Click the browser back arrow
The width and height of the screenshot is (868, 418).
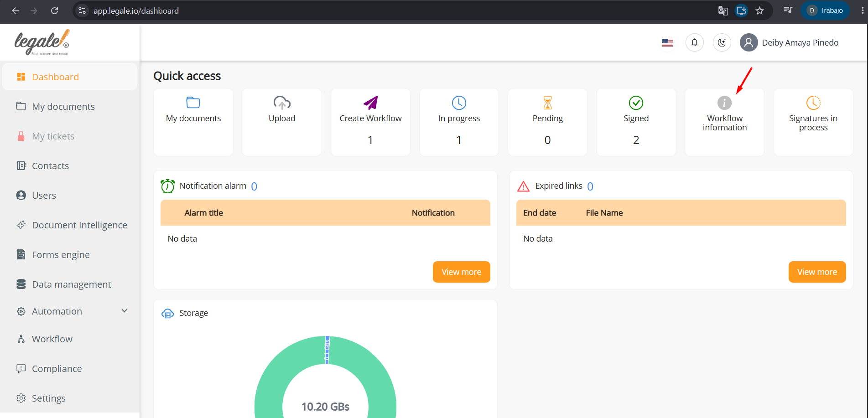click(x=15, y=10)
